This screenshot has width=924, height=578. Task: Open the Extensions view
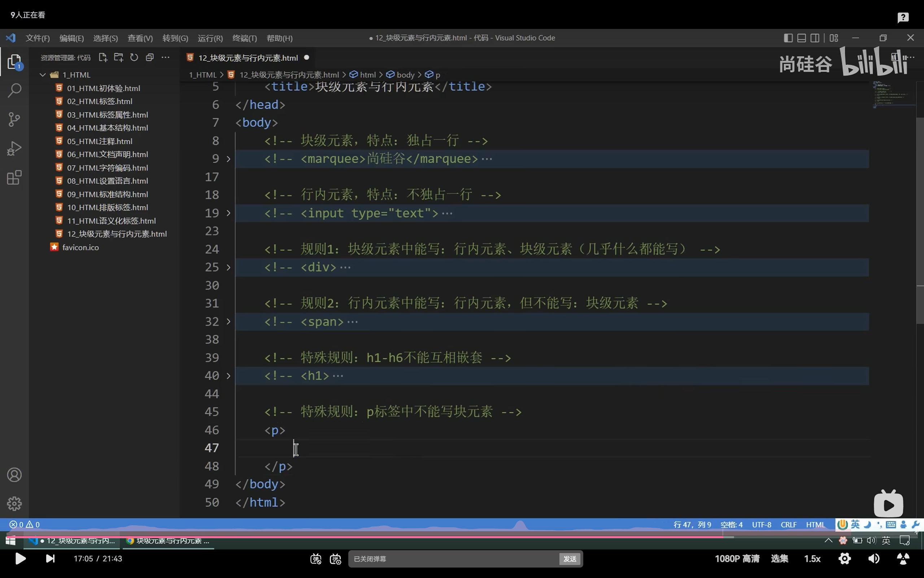click(14, 177)
